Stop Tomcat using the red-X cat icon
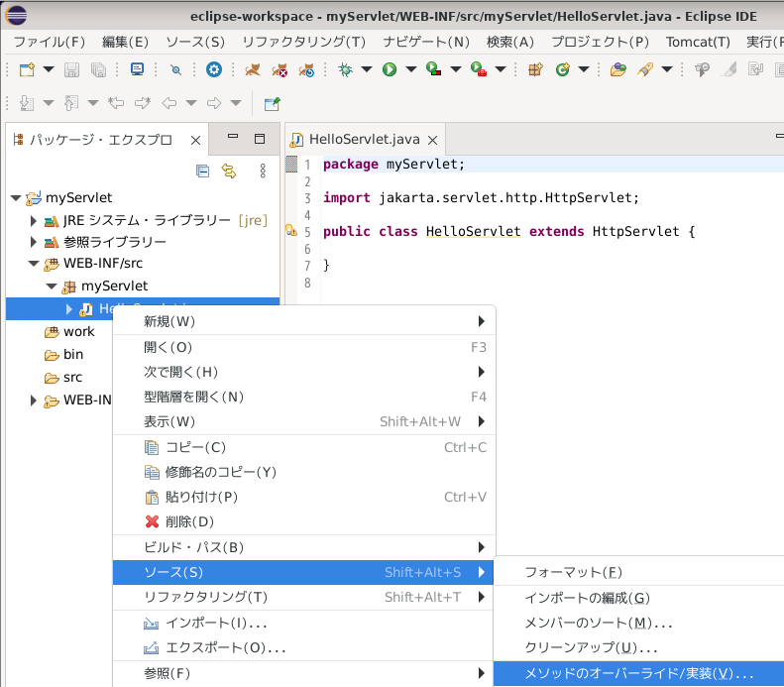This screenshot has height=687, width=784. (x=280, y=69)
